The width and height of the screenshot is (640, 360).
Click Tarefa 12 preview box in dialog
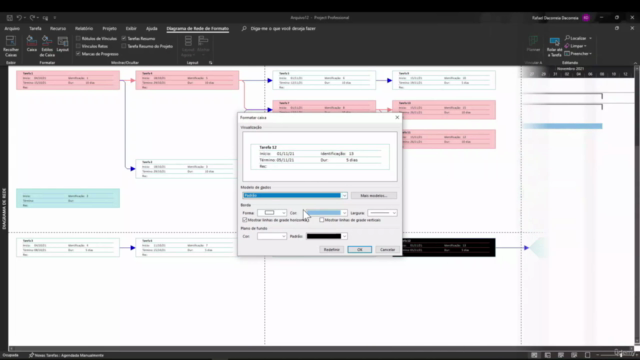320,157
